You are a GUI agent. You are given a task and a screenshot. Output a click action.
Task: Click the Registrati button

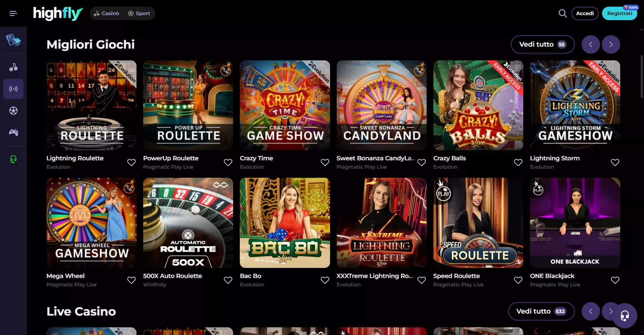click(x=620, y=13)
